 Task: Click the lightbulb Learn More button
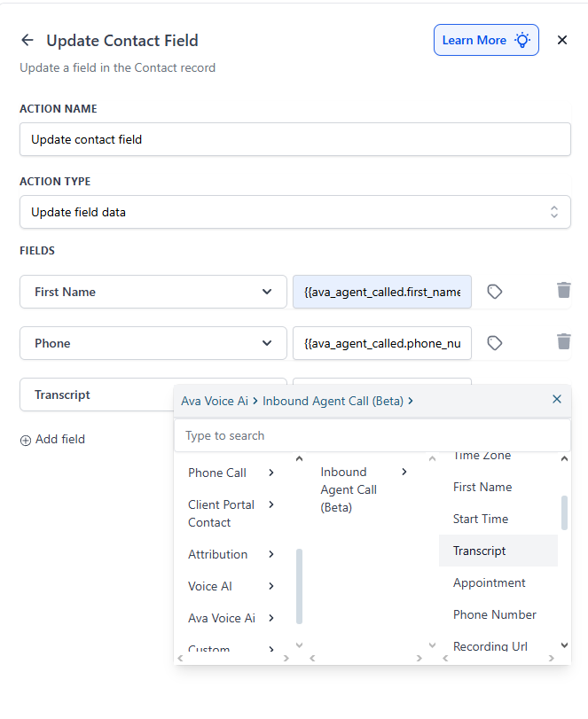pyautogui.click(x=486, y=41)
